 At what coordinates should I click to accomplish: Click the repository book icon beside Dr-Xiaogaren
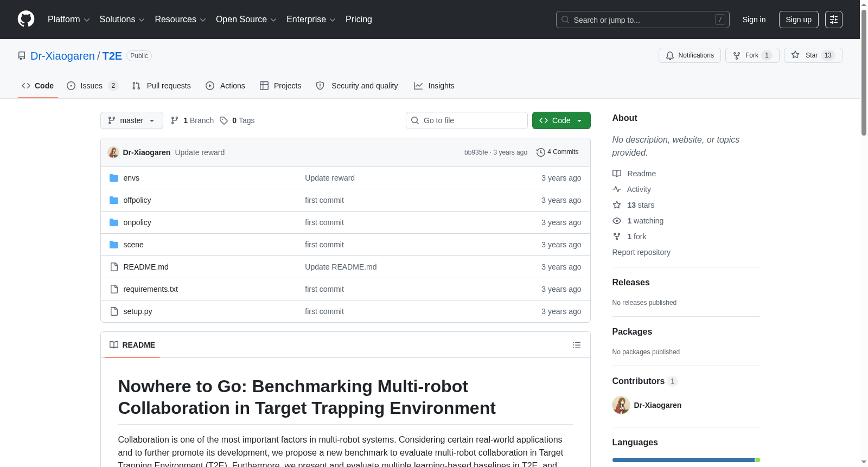pyautogui.click(x=22, y=56)
